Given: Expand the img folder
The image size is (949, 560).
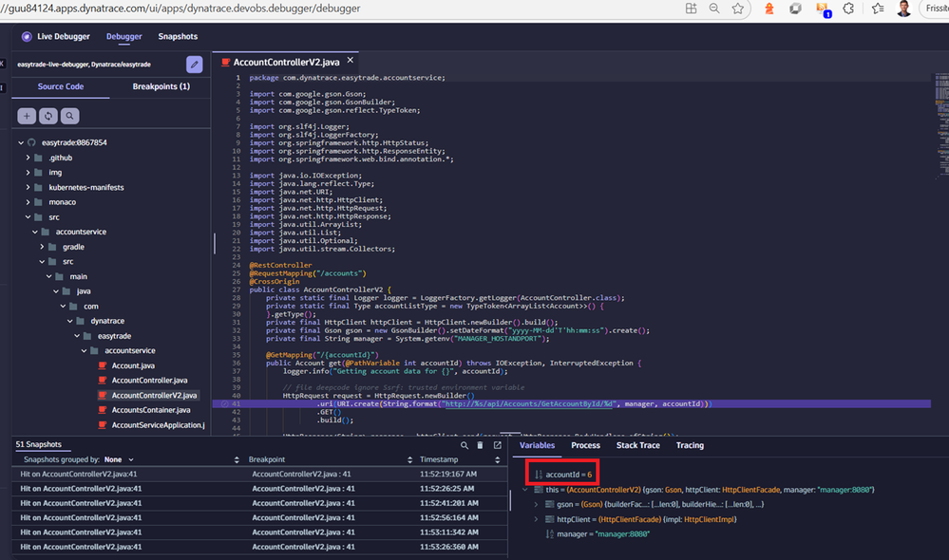Looking at the screenshot, I should pos(28,173).
